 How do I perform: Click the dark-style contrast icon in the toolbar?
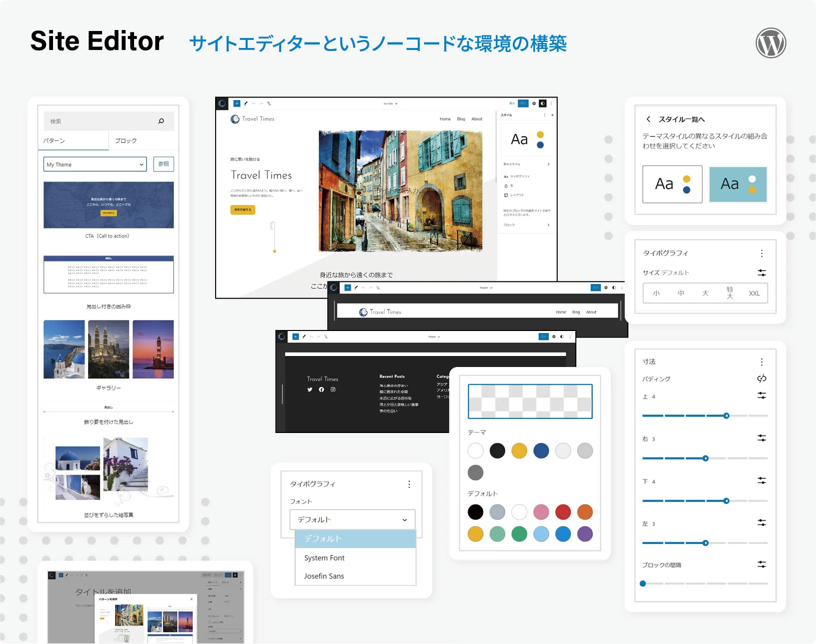[543, 103]
